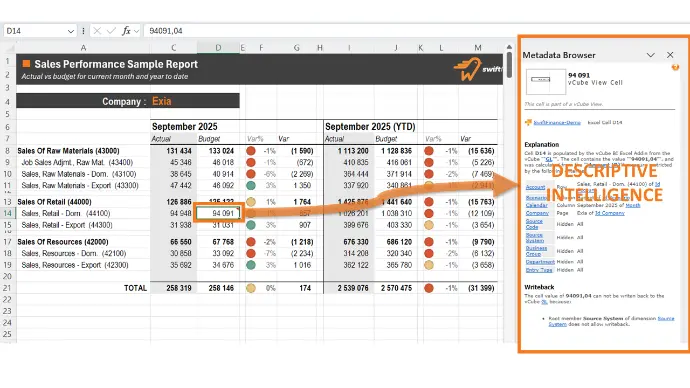Image resolution: width=690 pixels, height=388 pixels.
Task: Click the Retail Dom. actual value 94 948
Action: tap(180, 213)
